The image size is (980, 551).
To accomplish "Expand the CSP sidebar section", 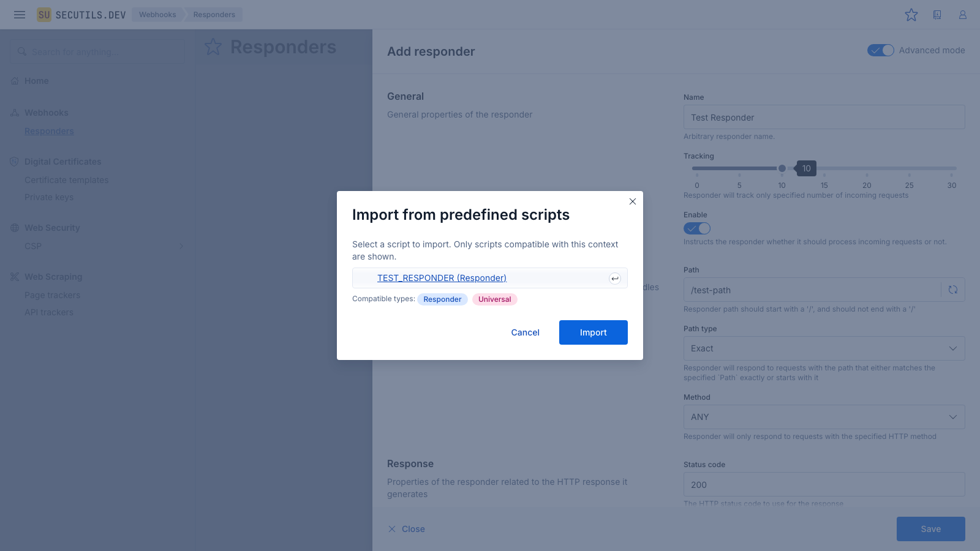I will tap(181, 246).
